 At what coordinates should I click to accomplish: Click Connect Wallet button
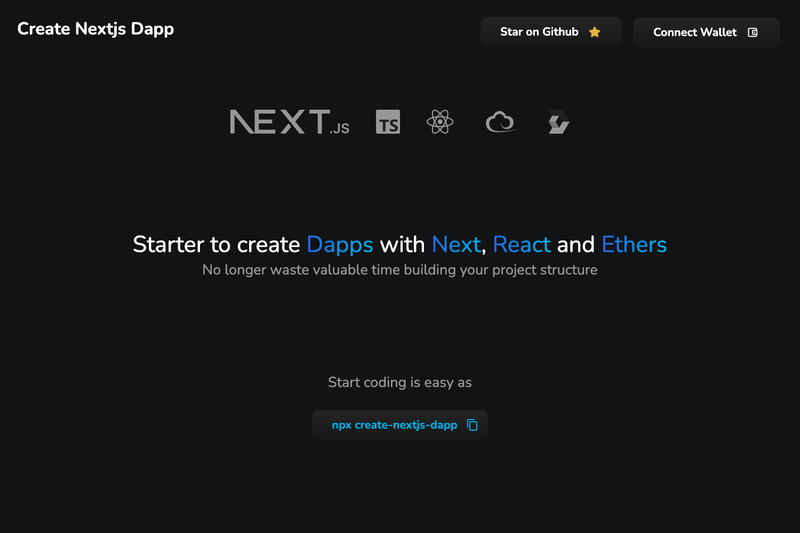[706, 33]
